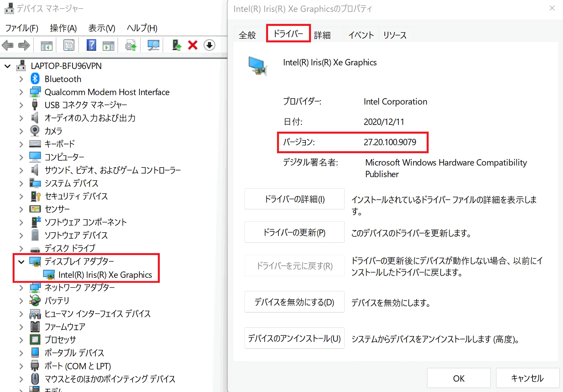Click the キャンセル button
Image resolution: width=563 pixels, height=392 pixels.
pos(527,378)
